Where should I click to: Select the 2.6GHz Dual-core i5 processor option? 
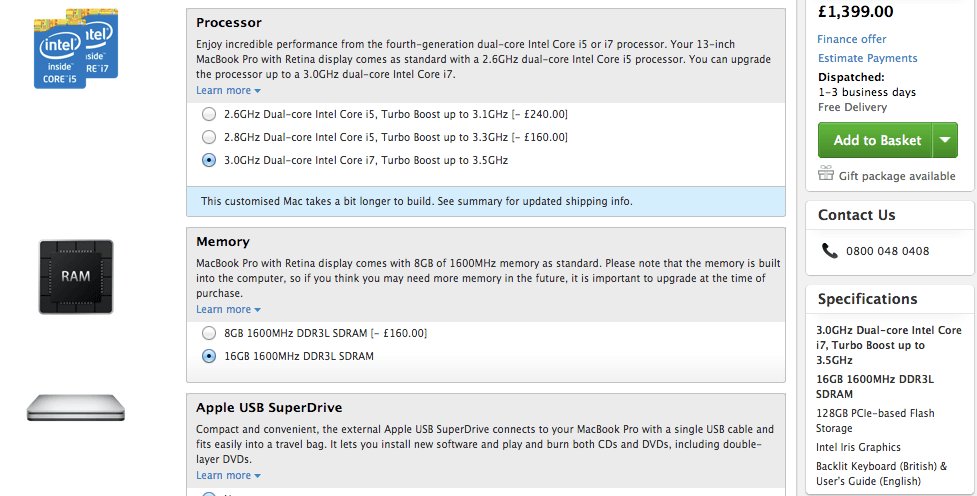pos(209,114)
